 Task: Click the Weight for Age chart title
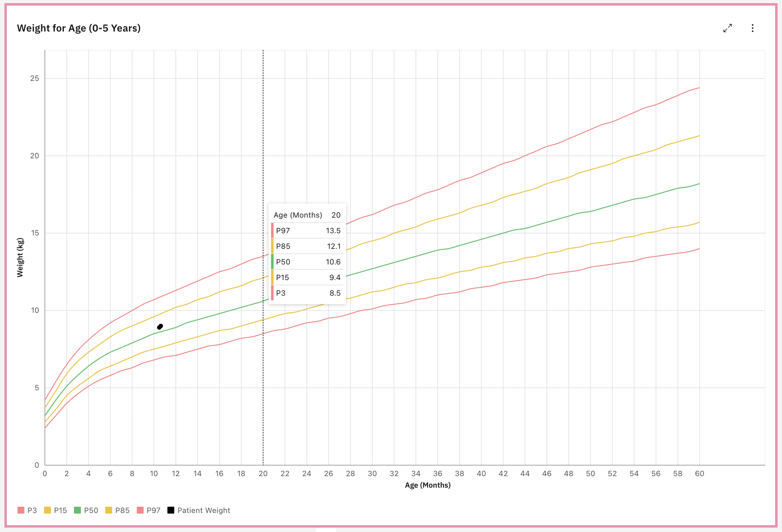(x=79, y=28)
